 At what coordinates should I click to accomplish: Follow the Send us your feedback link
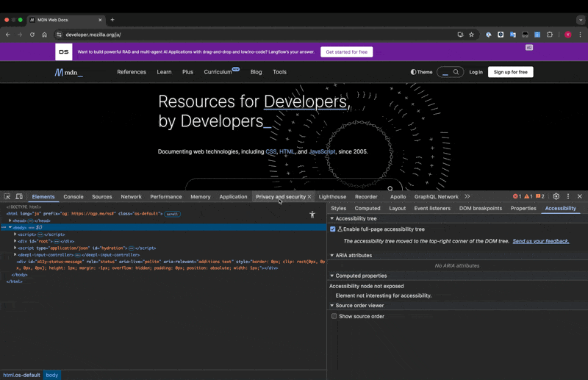pyautogui.click(x=540, y=241)
